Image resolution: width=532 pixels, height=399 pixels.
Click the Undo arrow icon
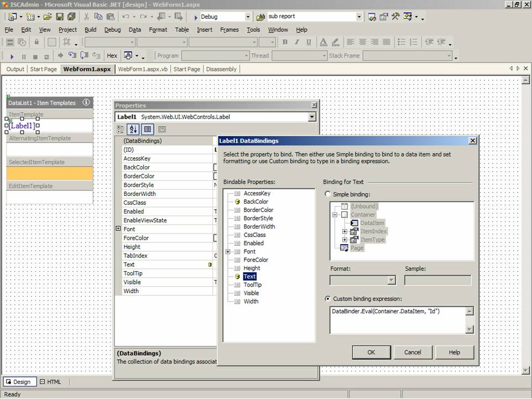tap(126, 16)
